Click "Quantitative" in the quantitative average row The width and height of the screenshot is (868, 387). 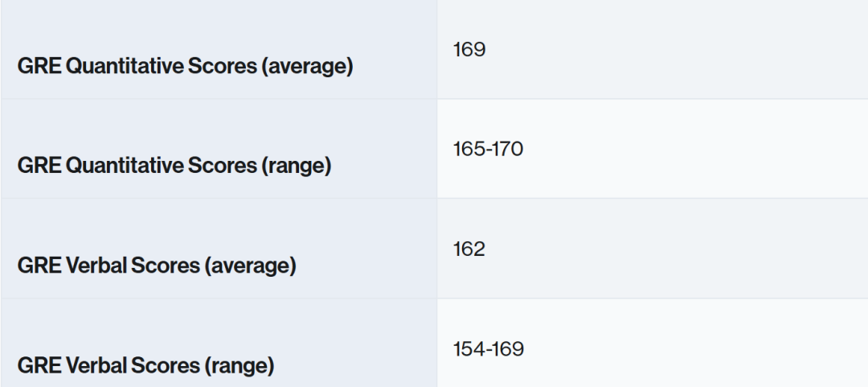click(x=126, y=66)
